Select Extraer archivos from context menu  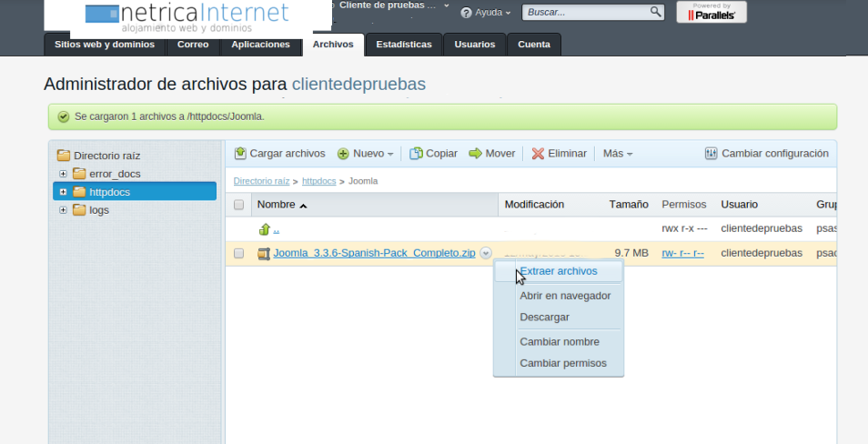558,271
